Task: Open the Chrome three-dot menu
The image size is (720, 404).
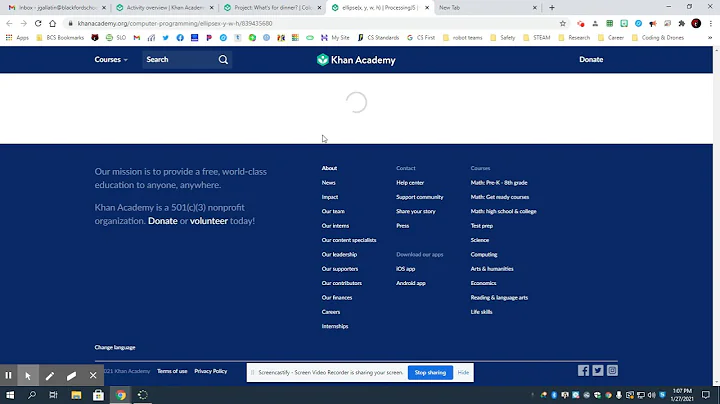Action: 710,23
